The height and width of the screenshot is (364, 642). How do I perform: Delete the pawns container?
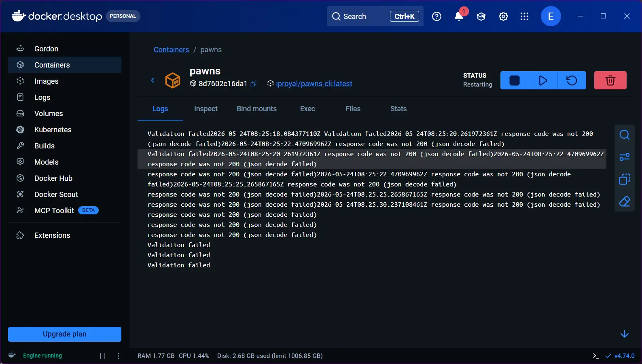610,80
